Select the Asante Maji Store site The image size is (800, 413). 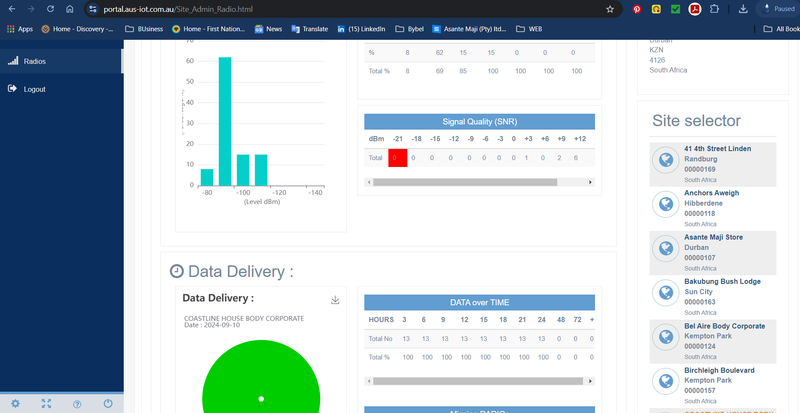[713, 253]
